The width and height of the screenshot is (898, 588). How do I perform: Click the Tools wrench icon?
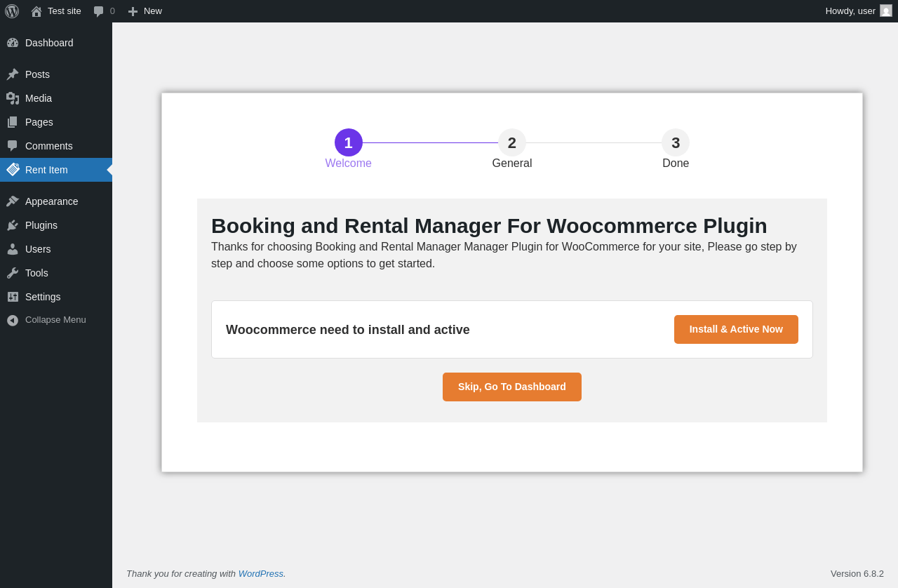point(13,273)
